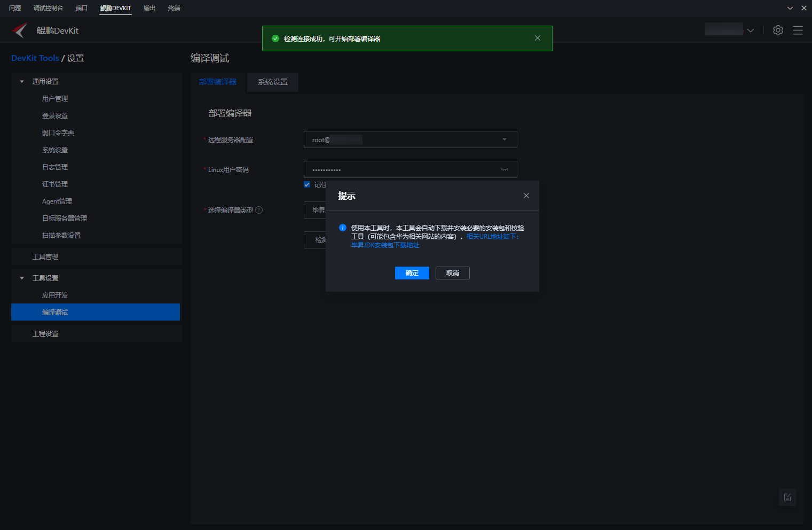This screenshot has width=812, height=530.
Task: Click the DevKit Tools breadcrumb link
Action: point(35,58)
